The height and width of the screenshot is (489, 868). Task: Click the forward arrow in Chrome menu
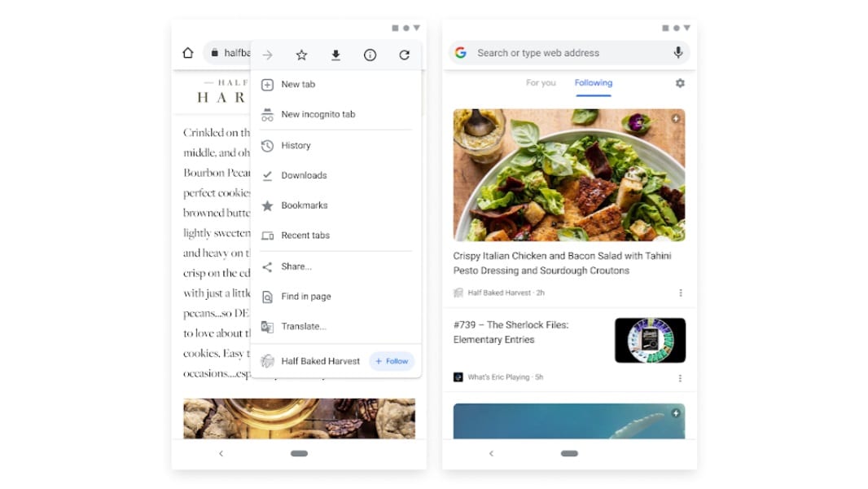267,55
